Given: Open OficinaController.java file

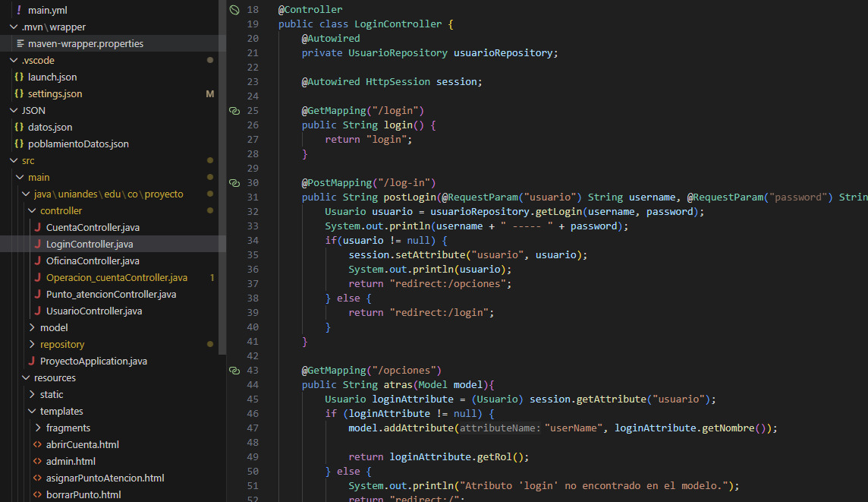Looking at the screenshot, I should click(x=93, y=260).
